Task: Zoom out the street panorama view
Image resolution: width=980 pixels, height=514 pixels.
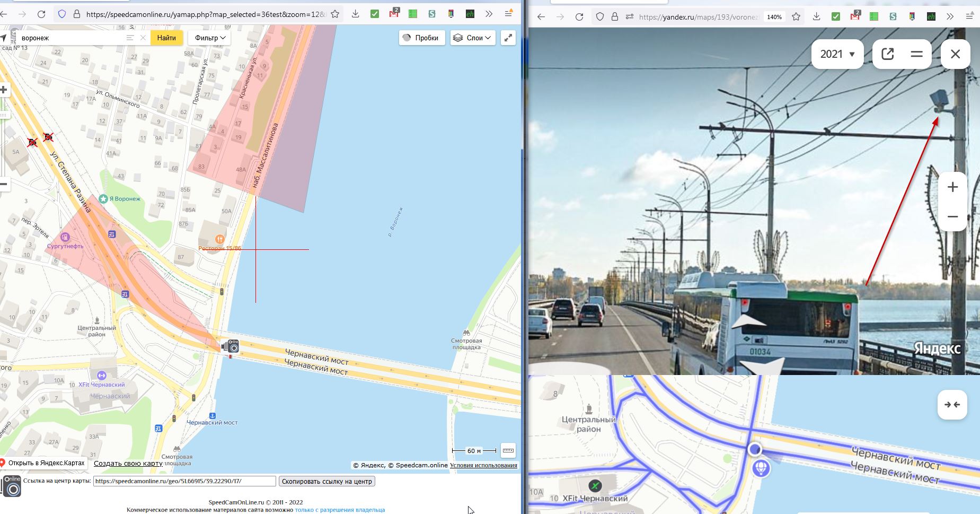Action: pyautogui.click(x=952, y=216)
